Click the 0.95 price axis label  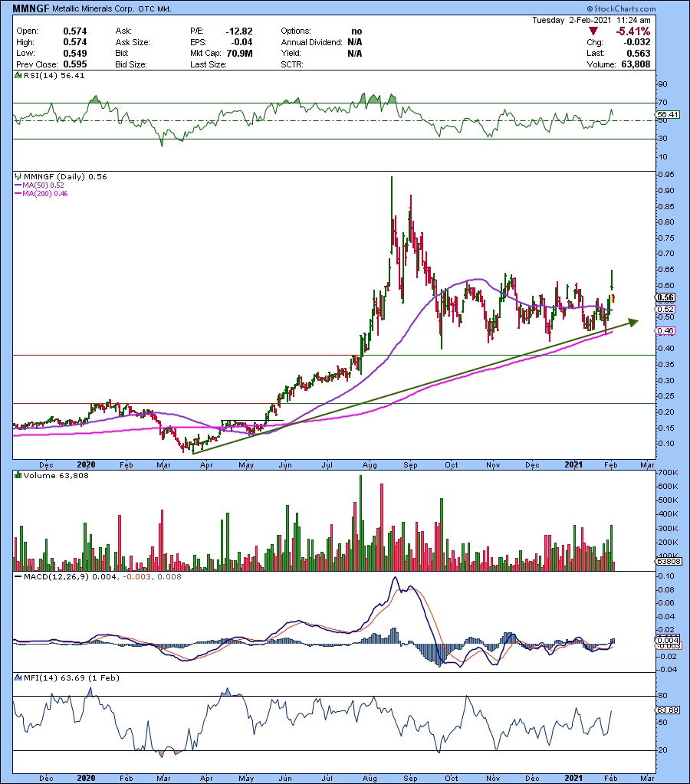tap(666, 175)
